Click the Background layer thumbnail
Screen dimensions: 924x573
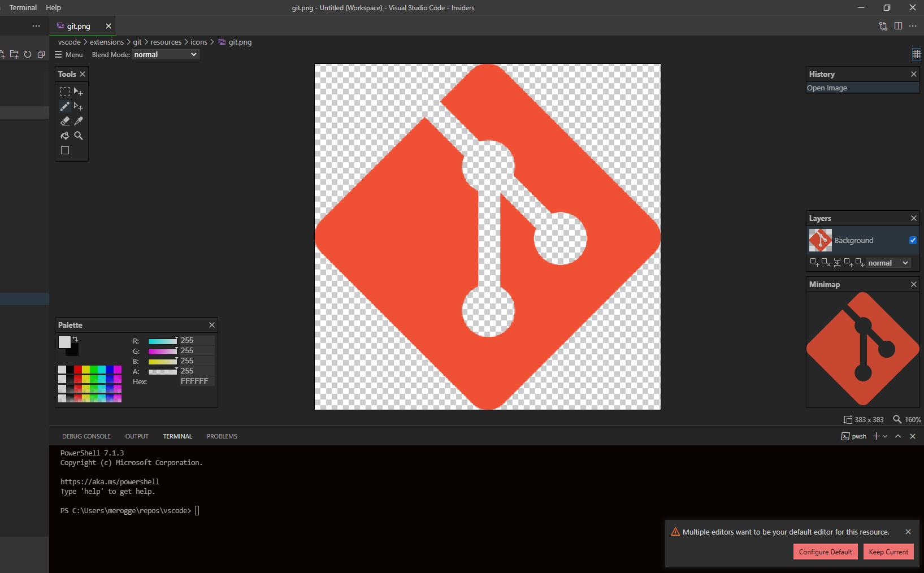820,240
